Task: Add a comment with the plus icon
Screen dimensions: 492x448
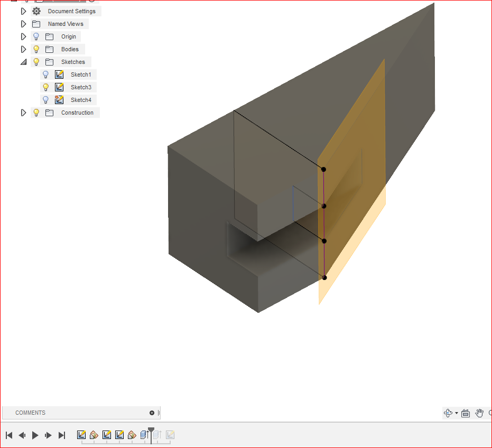Action: (152, 413)
